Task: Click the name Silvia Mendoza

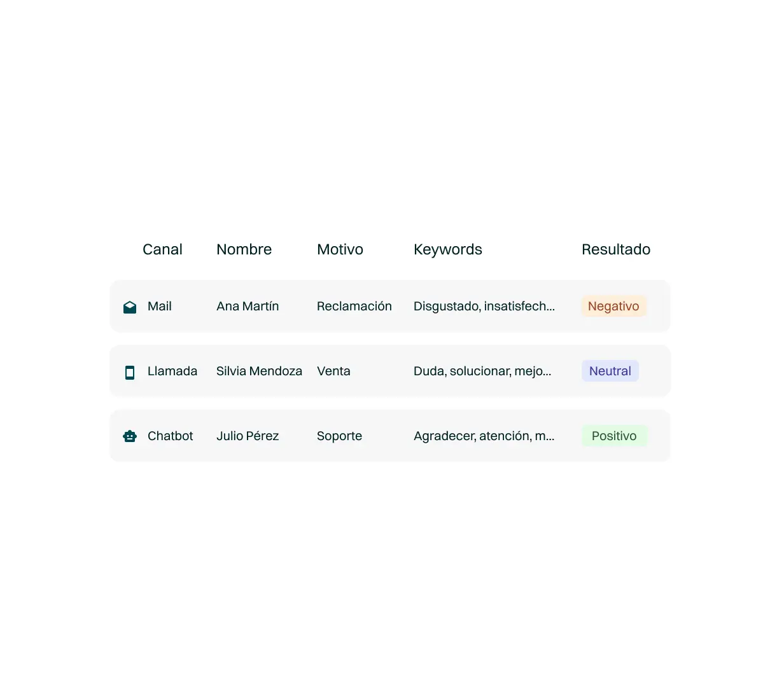Action: click(259, 371)
